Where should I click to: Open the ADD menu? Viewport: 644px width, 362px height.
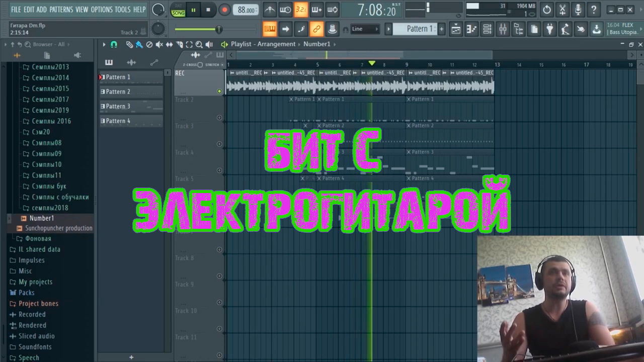(42, 10)
